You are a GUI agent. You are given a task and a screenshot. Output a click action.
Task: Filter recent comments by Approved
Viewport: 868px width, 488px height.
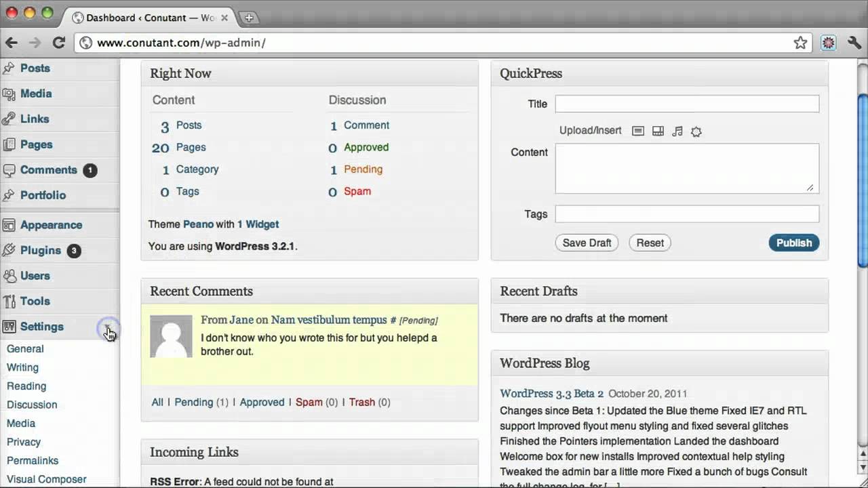pyautogui.click(x=262, y=402)
